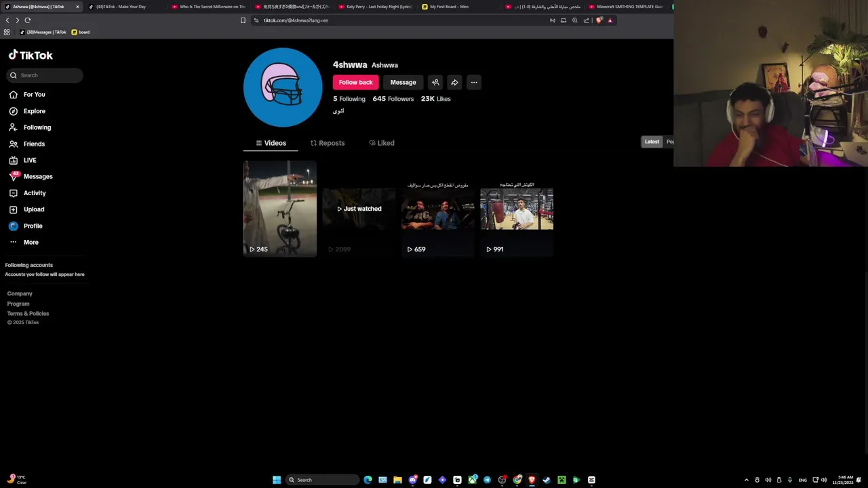Screen dimensions: 868x488
Task: Switch to Who Is The Secret Millionaire tab
Action: click(209, 7)
